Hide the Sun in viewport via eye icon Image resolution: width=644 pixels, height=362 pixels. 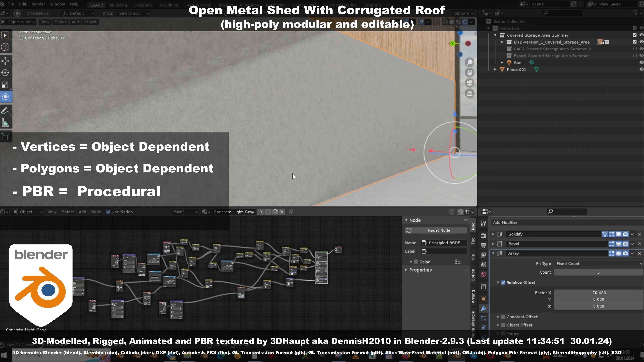pos(641,63)
